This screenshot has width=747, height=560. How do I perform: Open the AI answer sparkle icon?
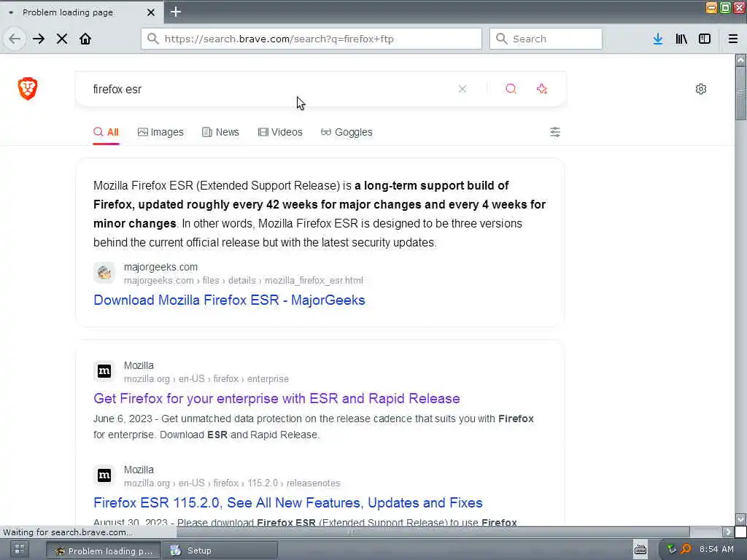tap(542, 89)
